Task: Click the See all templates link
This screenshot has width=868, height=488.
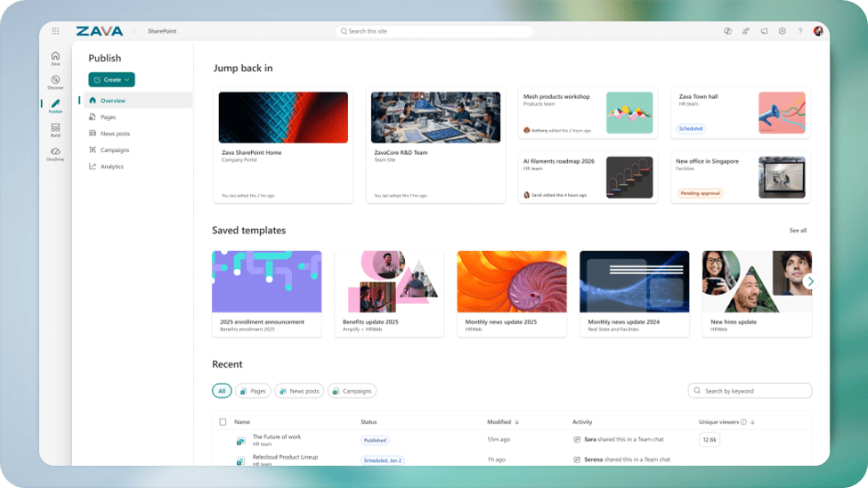Action: [798, 231]
